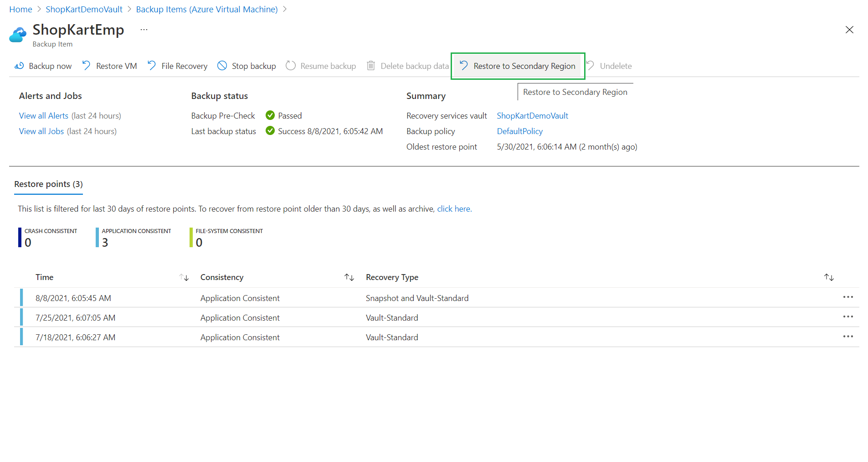Open actions menu for 7/25/2021 restore point

click(x=847, y=317)
